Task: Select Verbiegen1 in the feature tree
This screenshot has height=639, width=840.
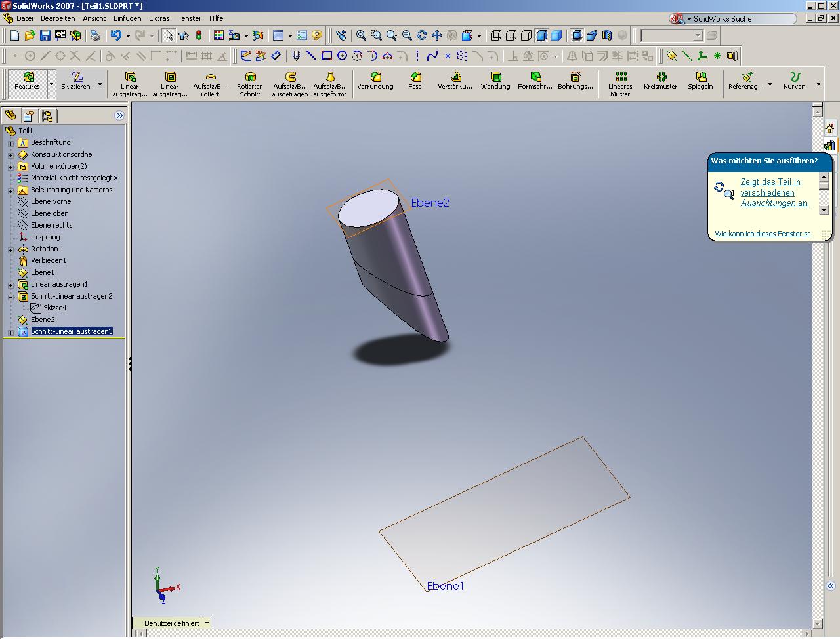Action: tap(48, 260)
